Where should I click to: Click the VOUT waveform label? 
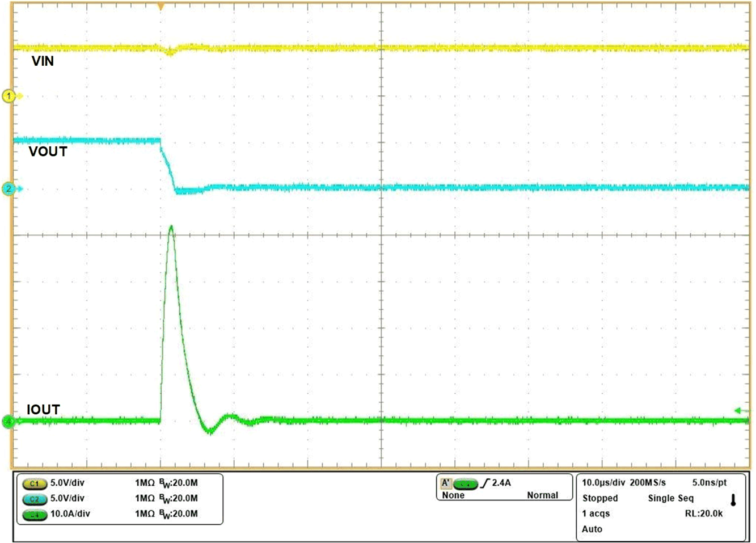point(48,151)
